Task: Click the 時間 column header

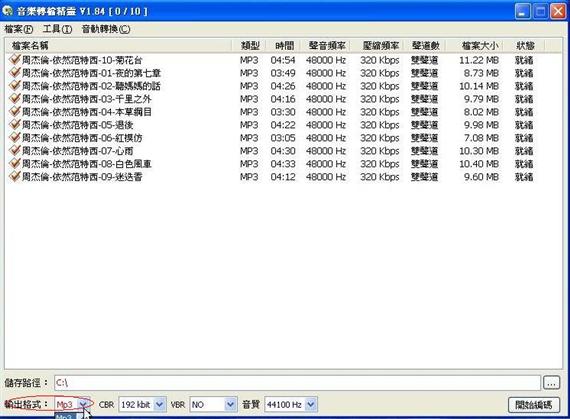Action: click(284, 45)
